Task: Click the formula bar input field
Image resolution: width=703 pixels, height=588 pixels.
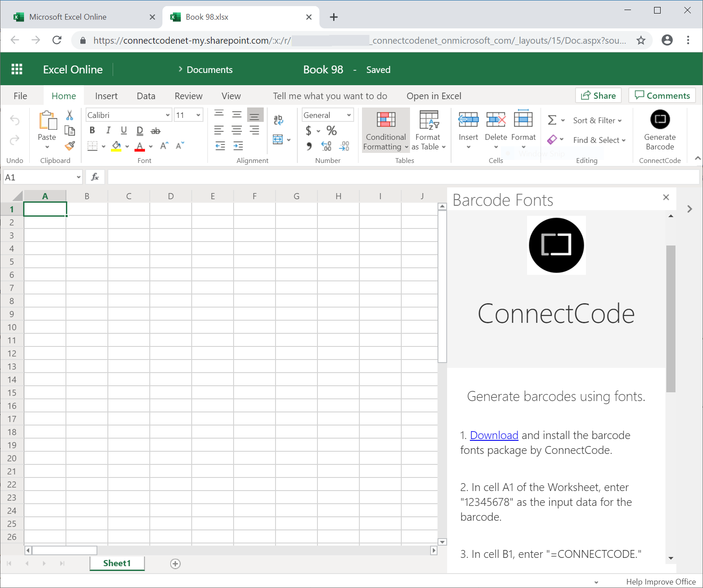Action: 403,177
